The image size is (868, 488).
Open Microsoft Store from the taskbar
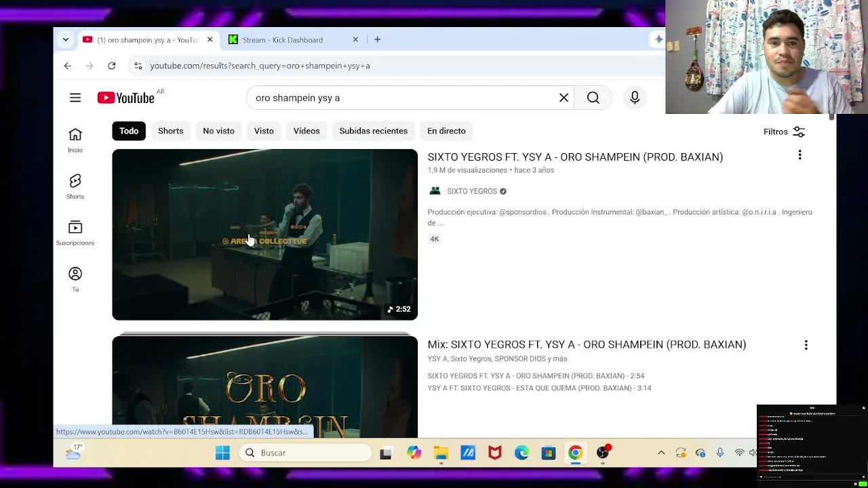click(548, 453)
